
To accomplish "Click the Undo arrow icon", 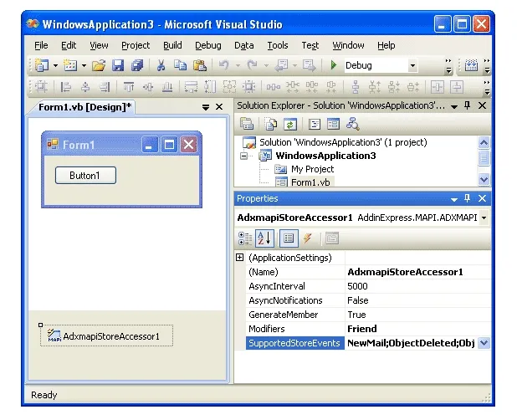I will tap(224, 65).
